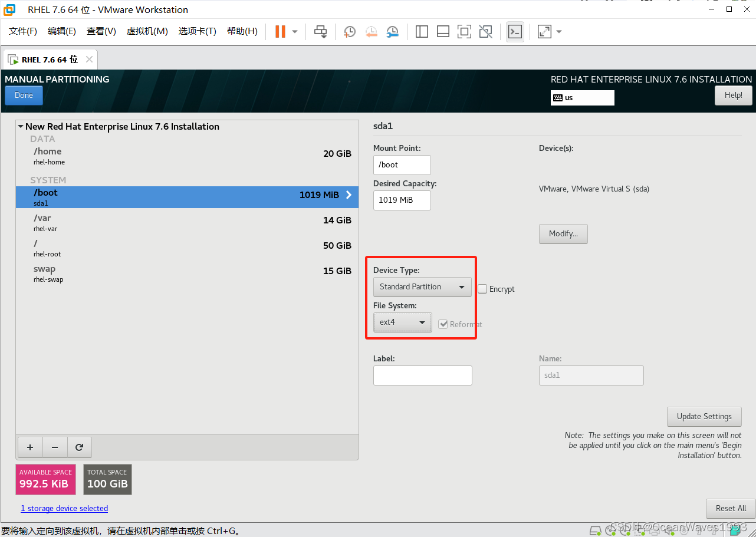The image size is (756, 537).
Task: Select the /home rhel-home partition row
Action: point(187,156)
